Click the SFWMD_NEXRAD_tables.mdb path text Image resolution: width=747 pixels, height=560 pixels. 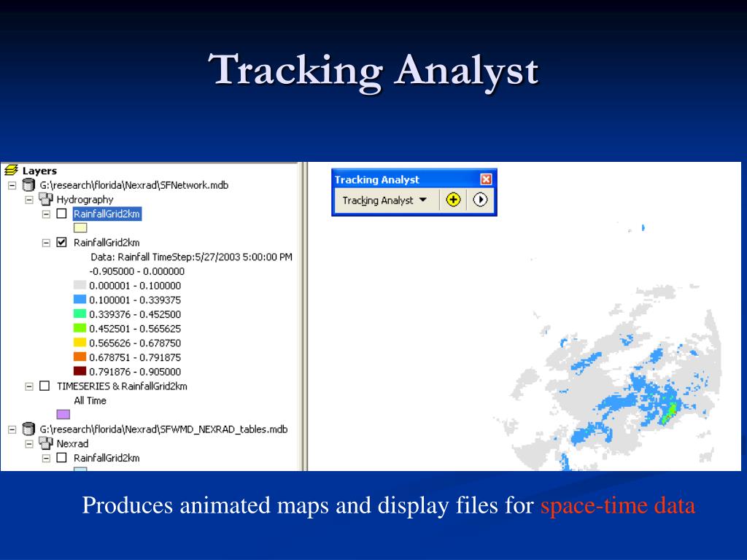coord(163,429)
